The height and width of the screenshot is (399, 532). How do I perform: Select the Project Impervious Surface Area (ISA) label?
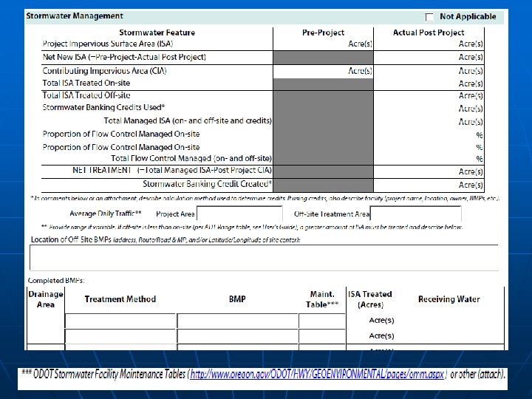coord(108,44)
